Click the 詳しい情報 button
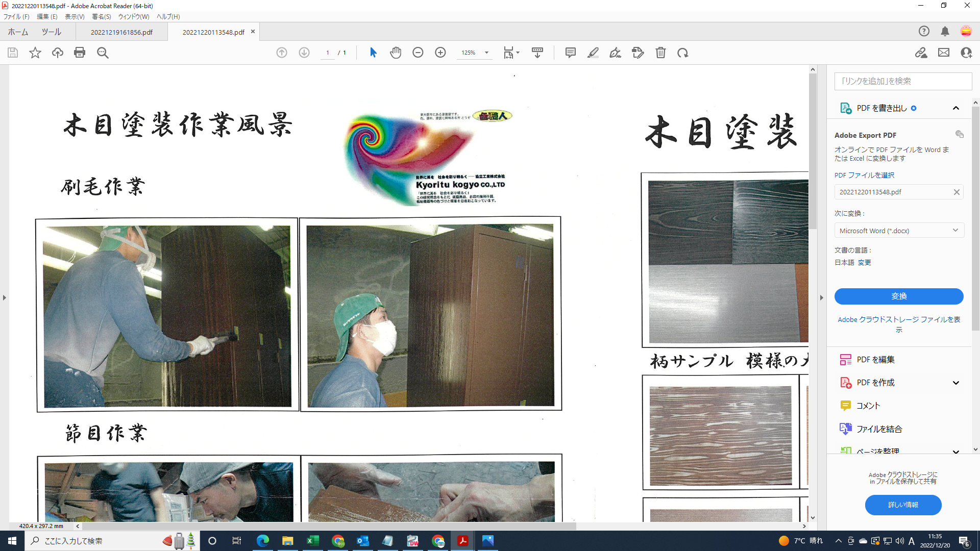The height and width of the screenshot is (551, 980). 903,505
